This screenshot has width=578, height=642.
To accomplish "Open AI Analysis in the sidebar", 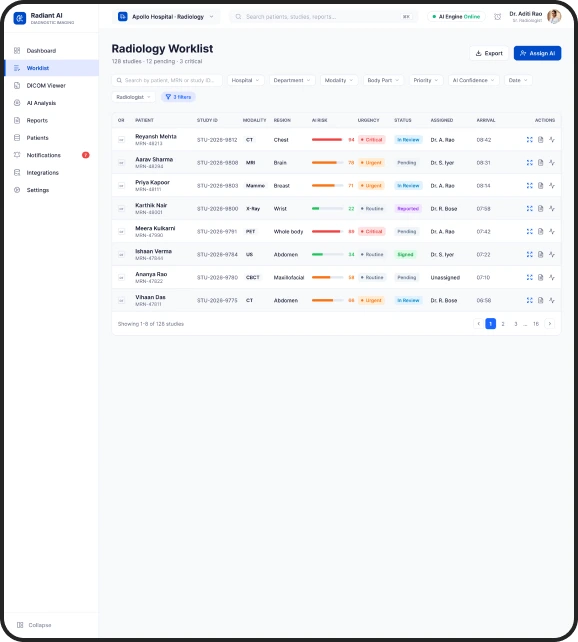I will click(52, 103).
